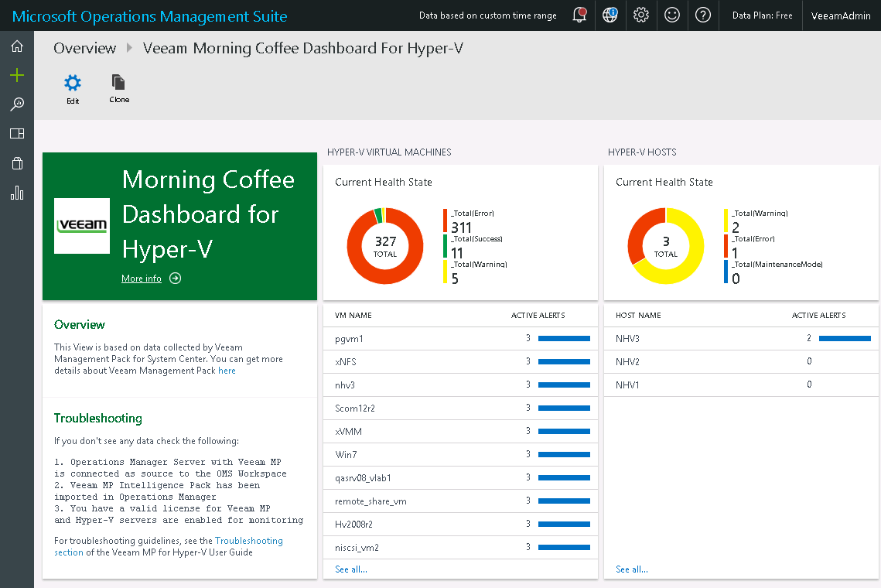This screenshot has width=881, height=588.
Task: Click the green plus icon in sidebar
Action: (x=17, y=75)
